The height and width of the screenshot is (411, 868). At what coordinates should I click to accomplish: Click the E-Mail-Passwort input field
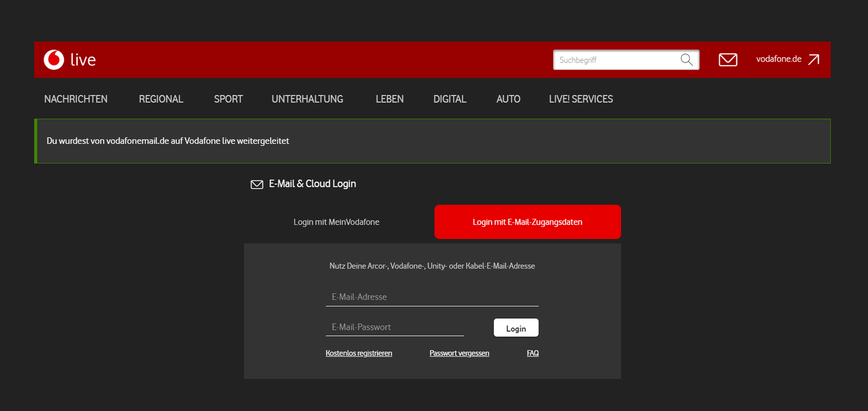395,327
